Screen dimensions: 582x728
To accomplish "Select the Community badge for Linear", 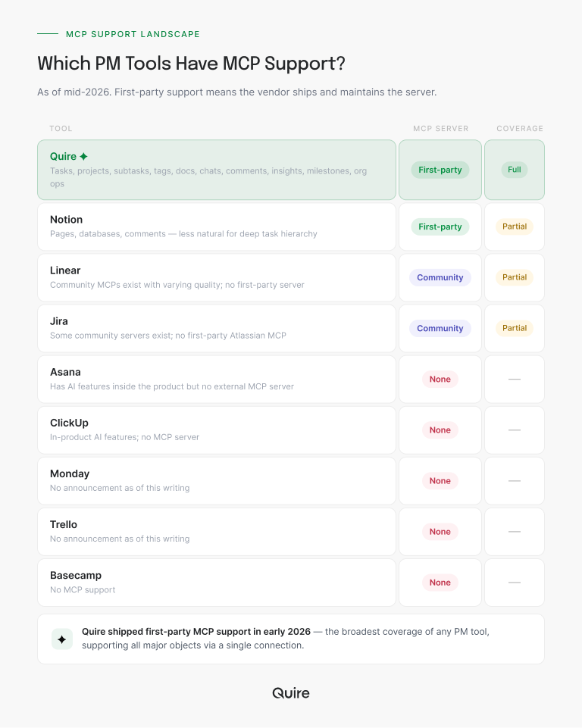I will 440,277.
